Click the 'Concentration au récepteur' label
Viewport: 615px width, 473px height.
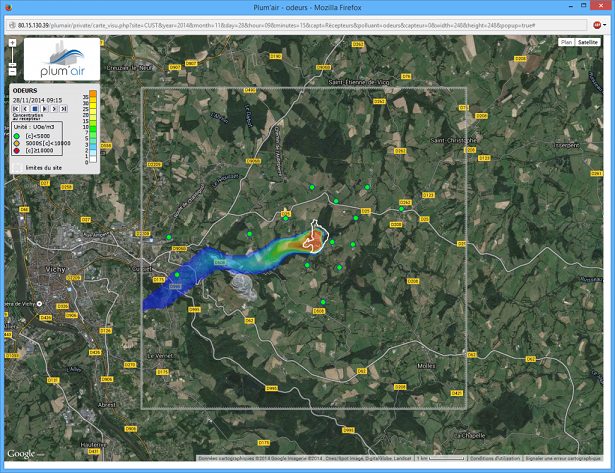point(27,117)
